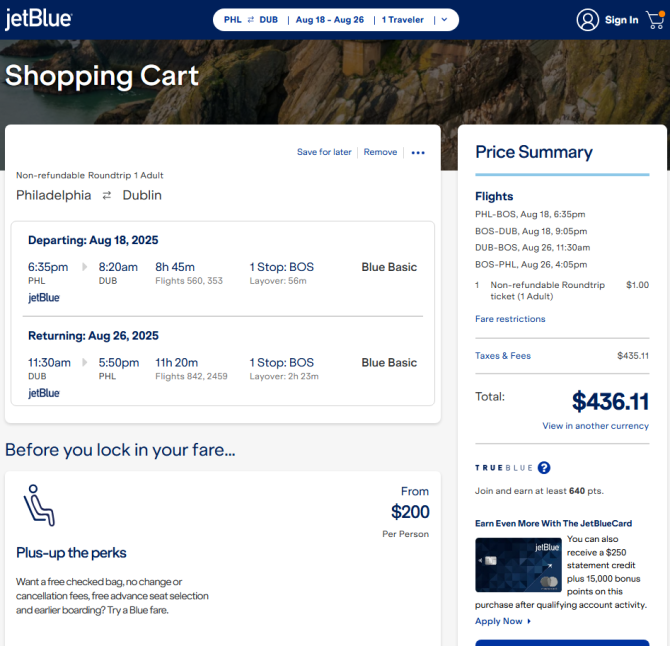
Task: Open the user profile avatar icon
Action: [x=588, y=20]
